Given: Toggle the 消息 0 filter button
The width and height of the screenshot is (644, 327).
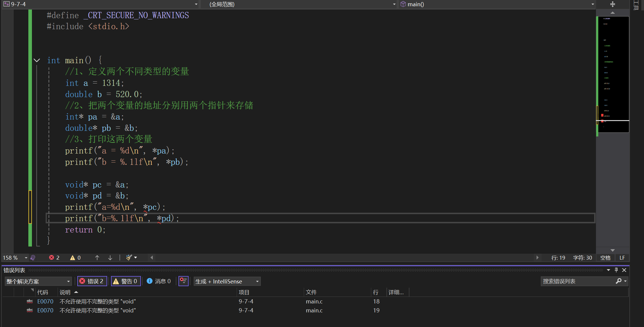Looking at the screenshot, I should click(x=159, y=281).
